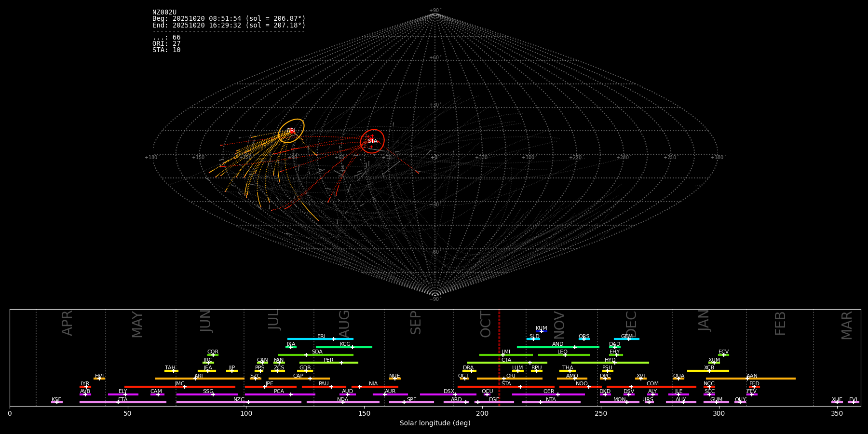Image resolution: width=868 pixels, height=434 pixels.
Task: Select the 'ORI: 27' count line
Action: coord(166,44)
